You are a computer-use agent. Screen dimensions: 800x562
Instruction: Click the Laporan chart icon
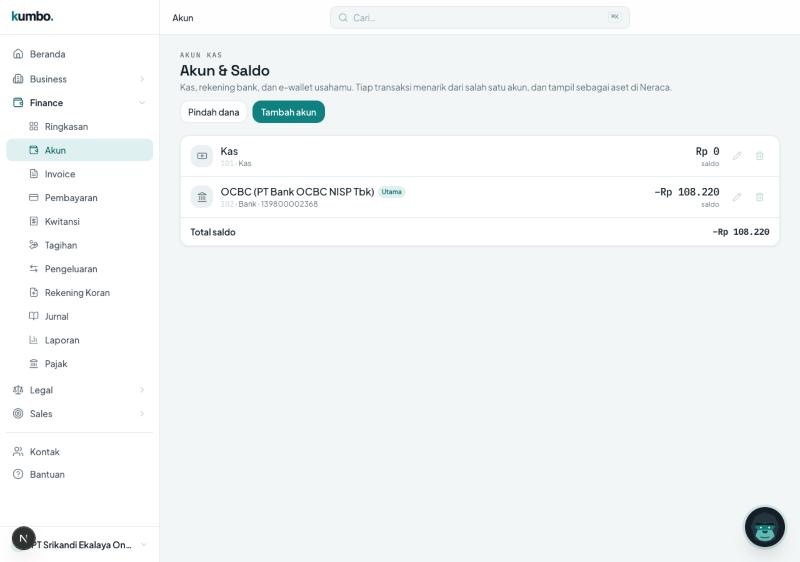click(x=34, y=340)
